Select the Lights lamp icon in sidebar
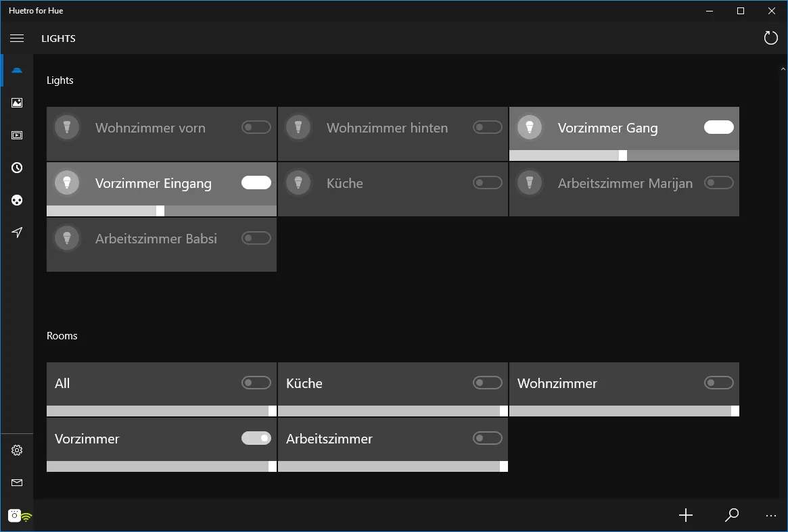This screenshot has width=788, height=532. tap(17, 70)
